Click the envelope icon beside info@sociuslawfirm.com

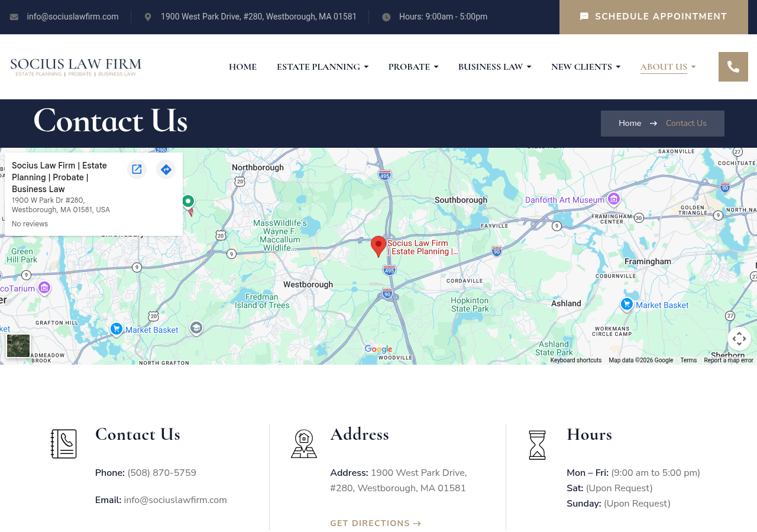coord(14,17)
